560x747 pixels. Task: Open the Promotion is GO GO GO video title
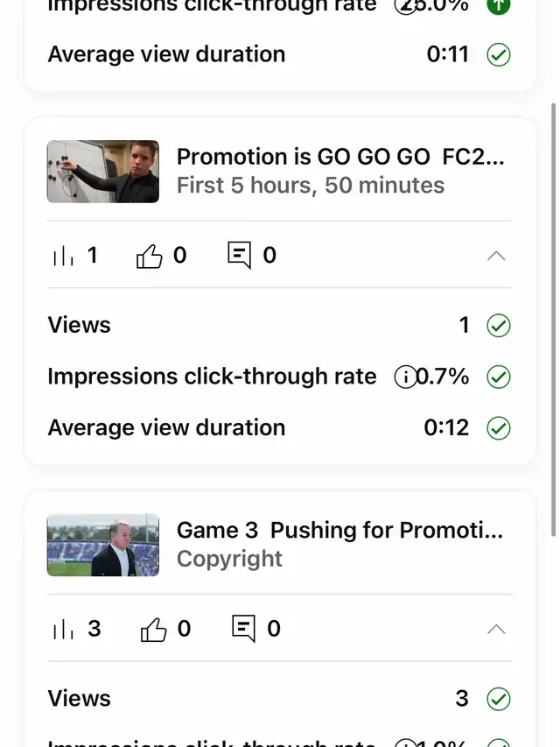tap(340, 157)
